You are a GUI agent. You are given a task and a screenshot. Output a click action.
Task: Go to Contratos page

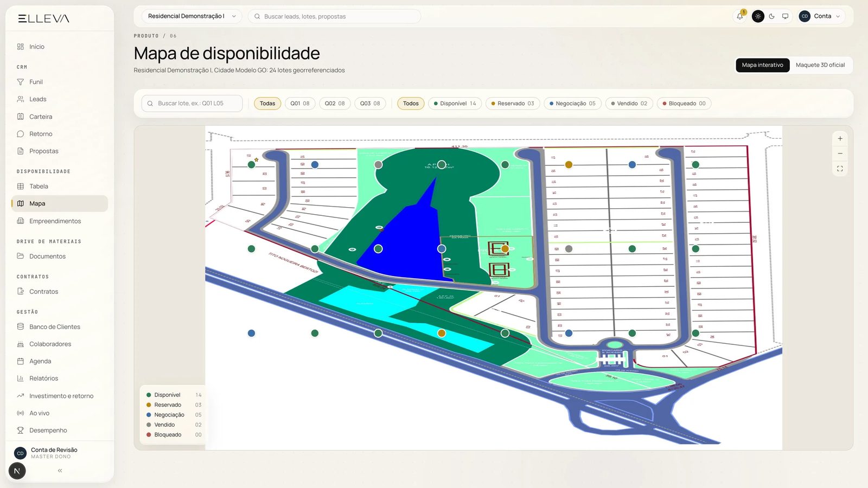pyautogui.click(x=60, y=292)
